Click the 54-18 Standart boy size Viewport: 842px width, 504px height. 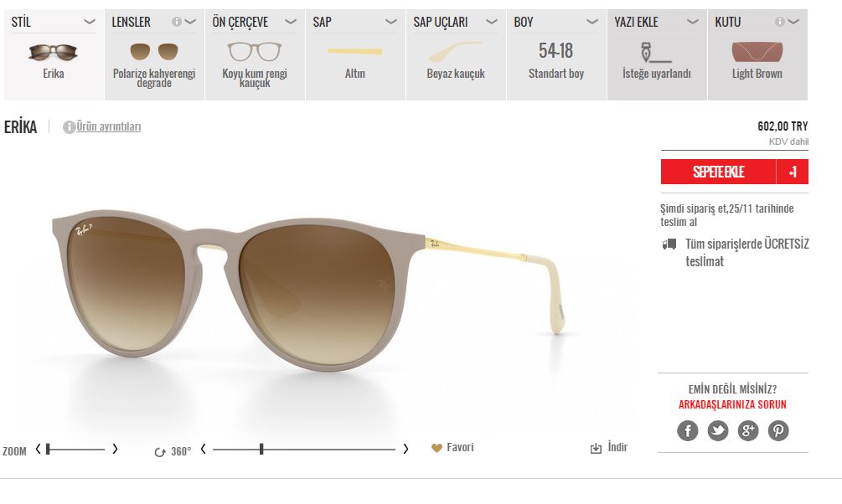click(556, 60)
